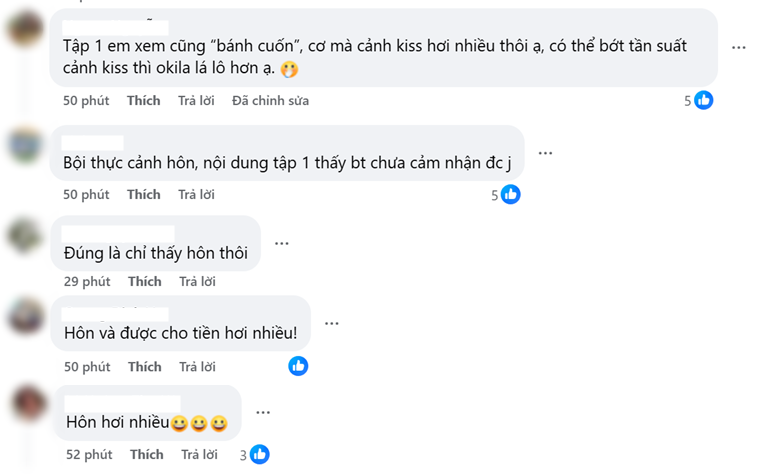Viewport: 760px width, 474px height.
Task: Like the "bánh cuốn" comment via Thích
Action: (x=144, y=101)
